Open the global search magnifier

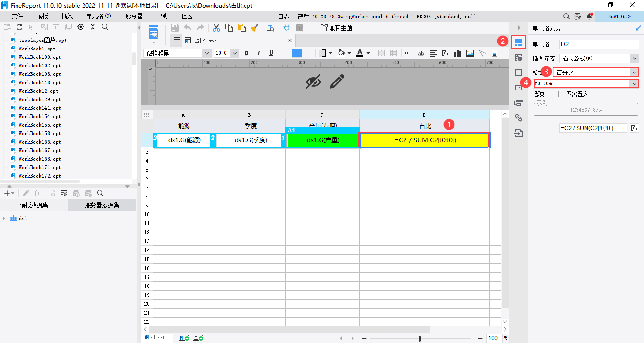[x=566, y=16]
